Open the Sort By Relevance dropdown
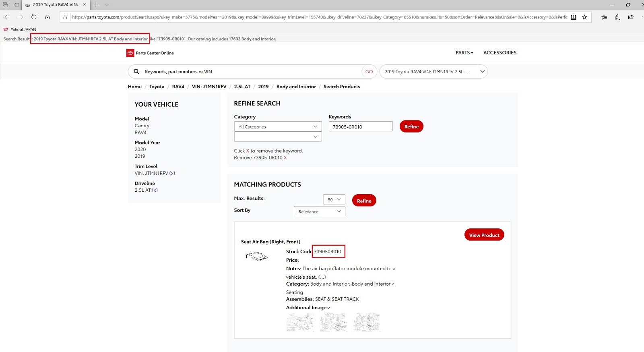Image resolution: width=644 pixels, height=352 pixels. click(320, 211)
